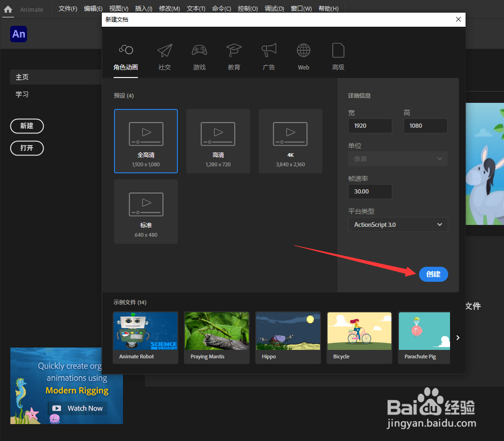Click the Animate An logo icon
This screenshot has height=441, width=504.
tap(19, 34)
